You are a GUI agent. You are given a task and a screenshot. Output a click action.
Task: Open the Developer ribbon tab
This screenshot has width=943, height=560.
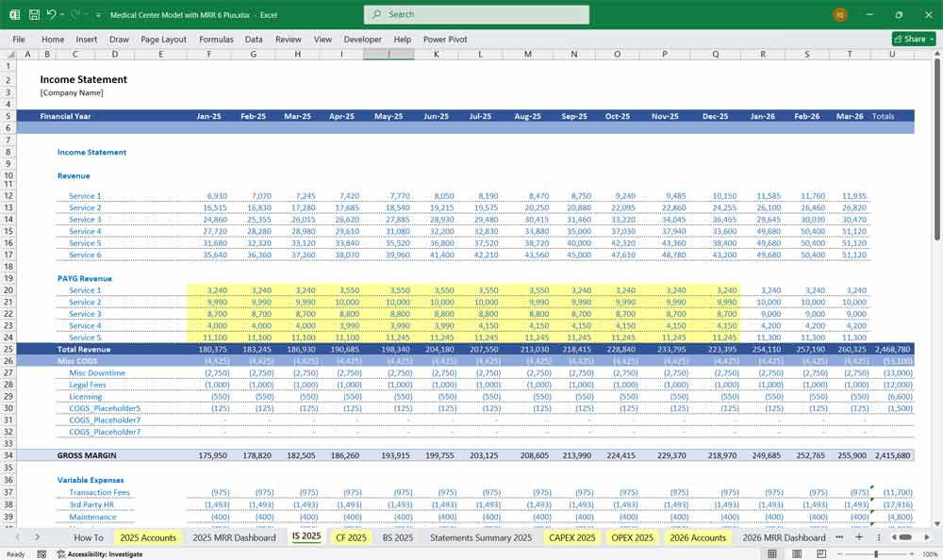[x=365, y=39]
